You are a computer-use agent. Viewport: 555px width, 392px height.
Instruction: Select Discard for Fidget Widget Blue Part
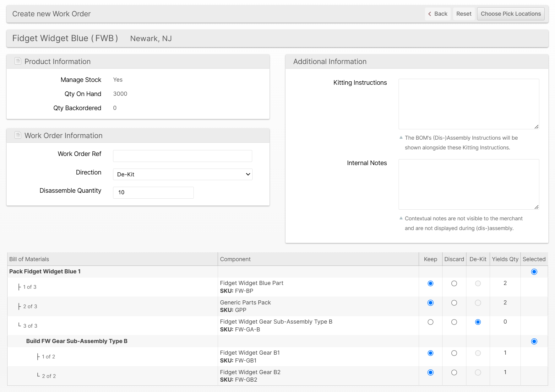click(x=454, y=283)
